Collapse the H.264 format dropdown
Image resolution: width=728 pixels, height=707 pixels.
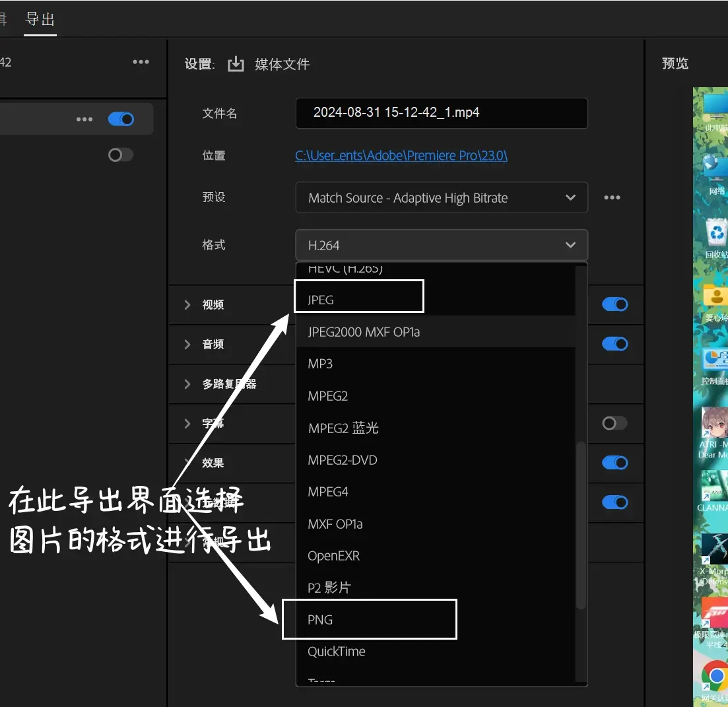tap(442, 245)
